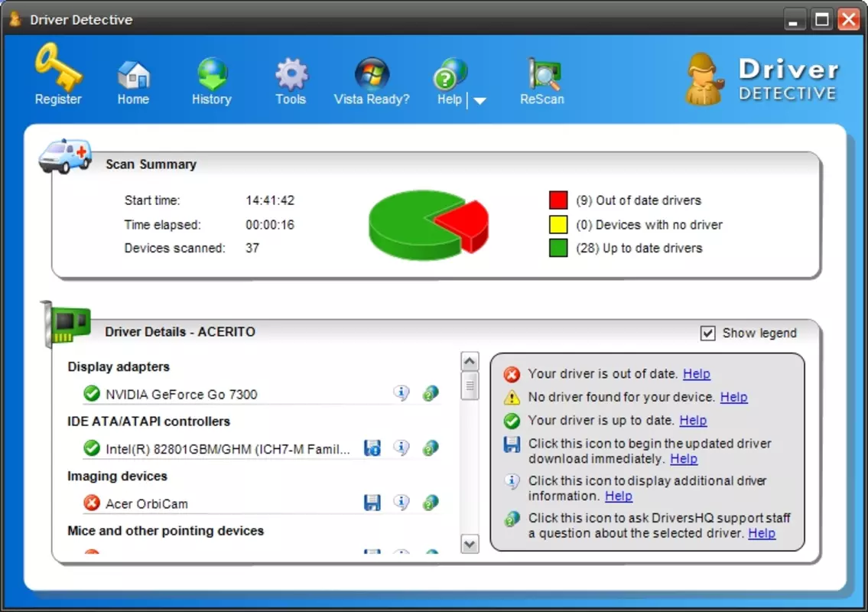Click yellow Devices with no driver swatch
Image resolution: width=868 pixels, height=612 pixels.
[558, 224]
